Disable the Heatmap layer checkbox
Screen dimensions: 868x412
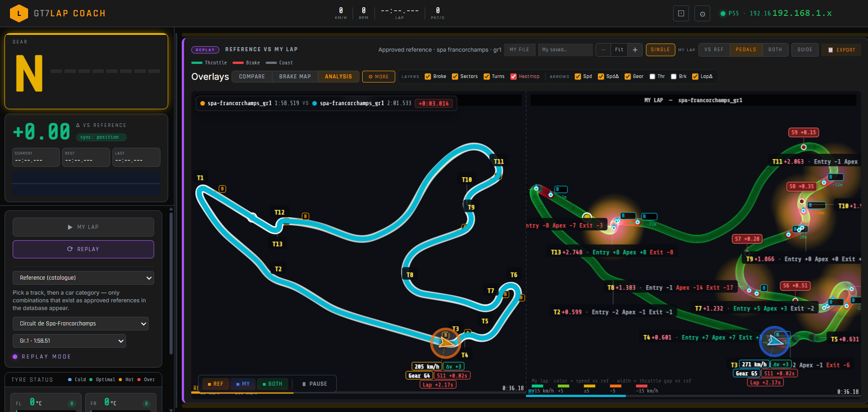tap(514, 77)
